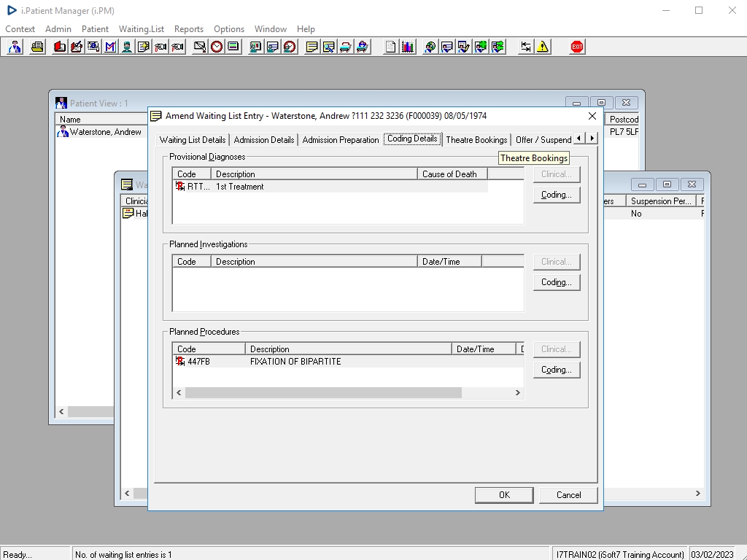Screen dimensions: 747x560
Task: Click Coding button for Provisional Diagnoses
Action: point(557,195)
